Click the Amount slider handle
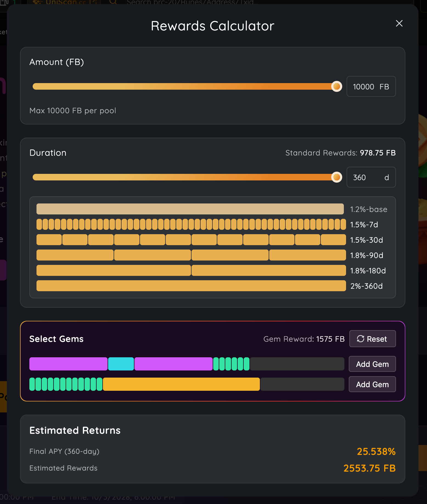Viewport: 427px width, 504px height. [x=336, y=87]
